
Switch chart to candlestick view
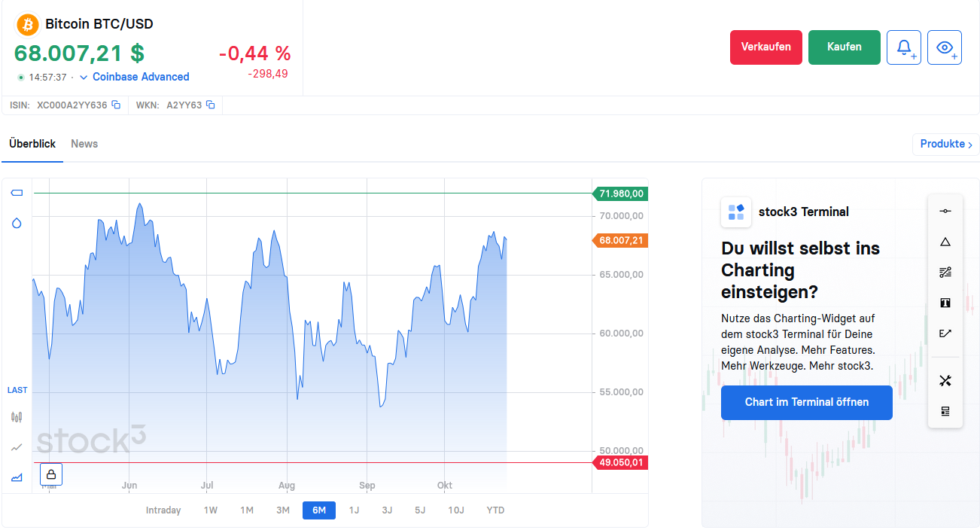[17, 417]
